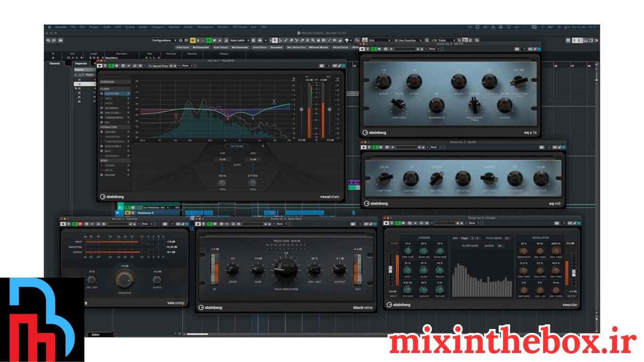Toggle the Write W button in the main toolbar
Screen dimensions: 644x362
click(215, 40)
